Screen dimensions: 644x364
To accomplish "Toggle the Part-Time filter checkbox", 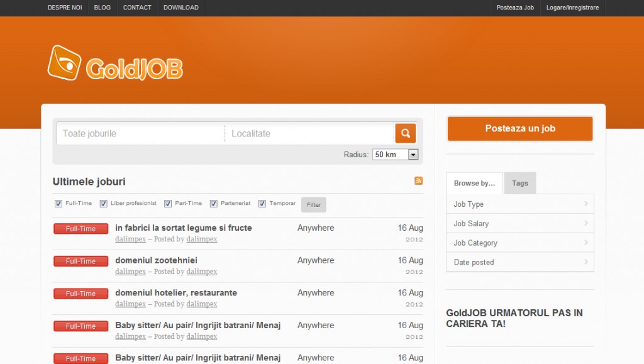I will click(168, 204).
